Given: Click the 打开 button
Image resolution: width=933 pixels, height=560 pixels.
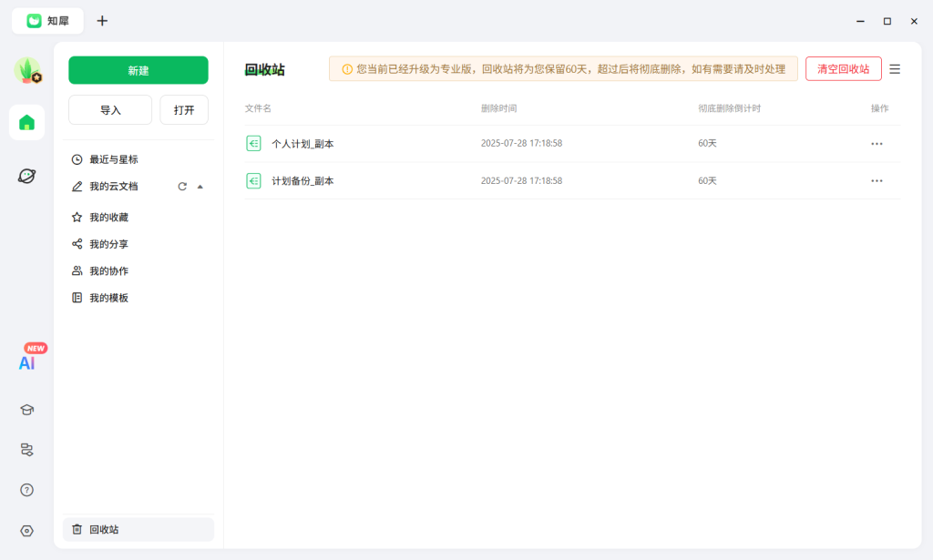Looking at the screenshot, I should point(184,110).
